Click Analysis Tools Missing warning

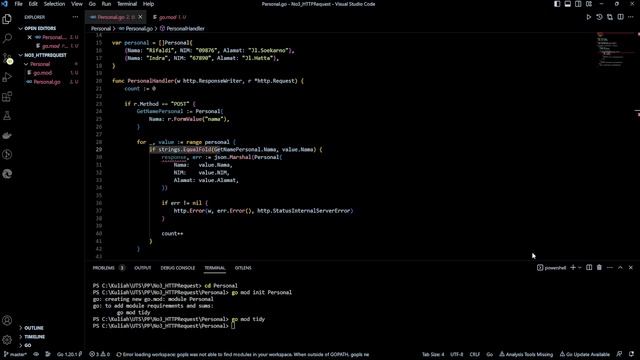(526, 354)
